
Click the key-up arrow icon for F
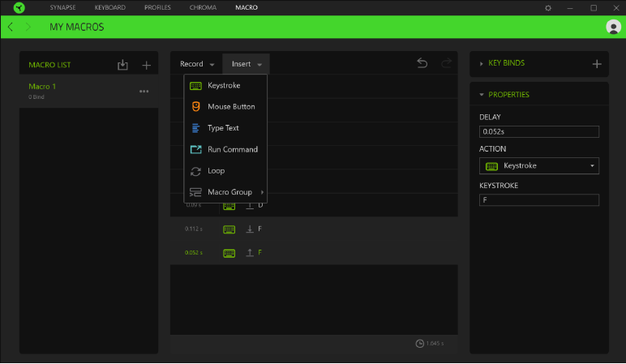250,253
